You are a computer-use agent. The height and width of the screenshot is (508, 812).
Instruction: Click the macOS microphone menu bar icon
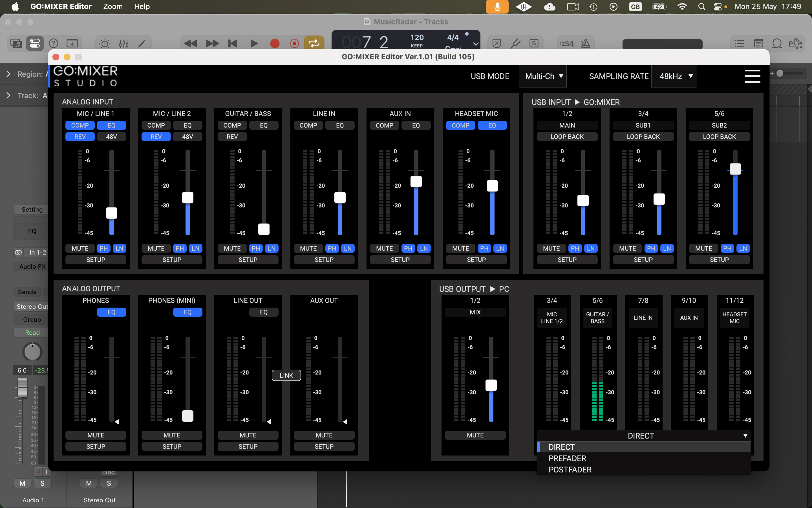[497, 7]
